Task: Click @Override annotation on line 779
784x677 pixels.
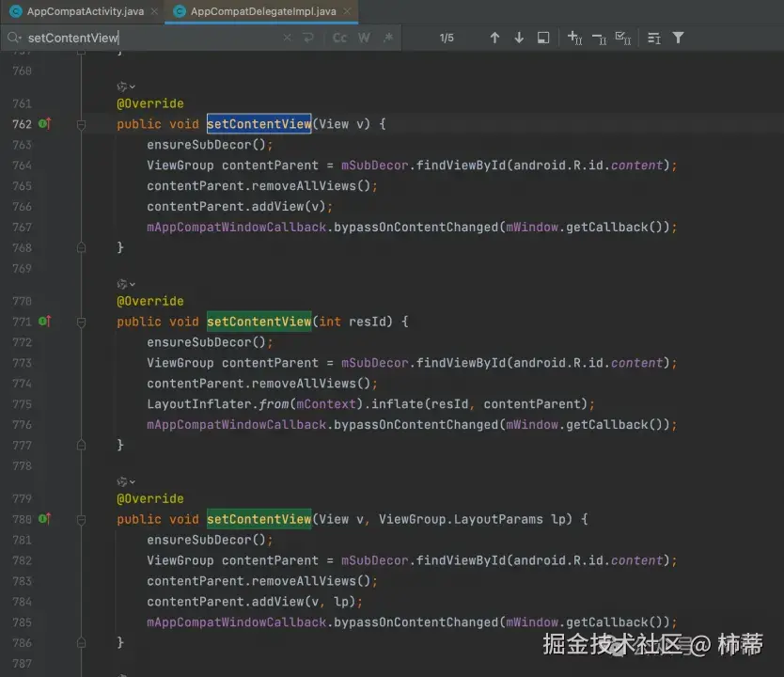Action: tap(150, 498)
